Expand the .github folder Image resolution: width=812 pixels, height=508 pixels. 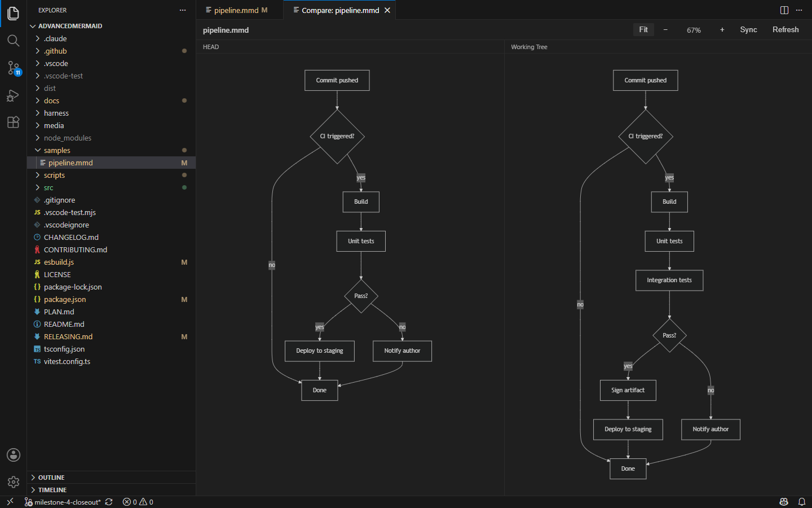111,51
